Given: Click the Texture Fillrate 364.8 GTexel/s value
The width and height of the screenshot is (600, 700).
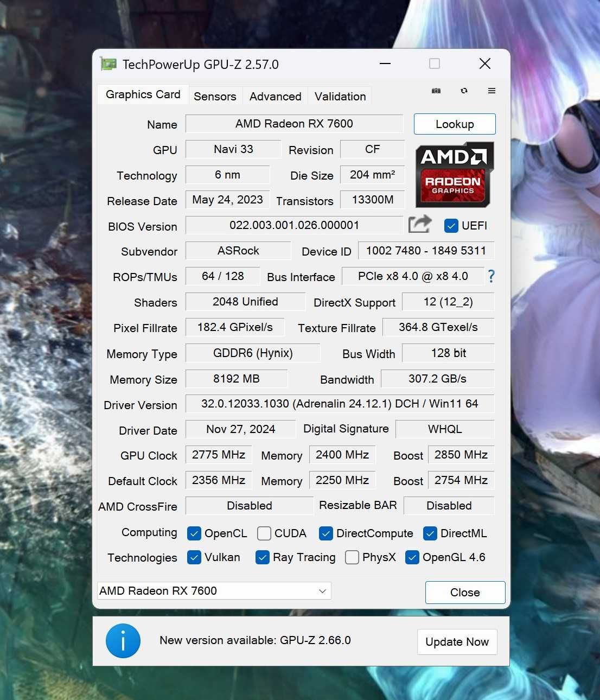Looking at the screenshot, I should coord(438,327).
